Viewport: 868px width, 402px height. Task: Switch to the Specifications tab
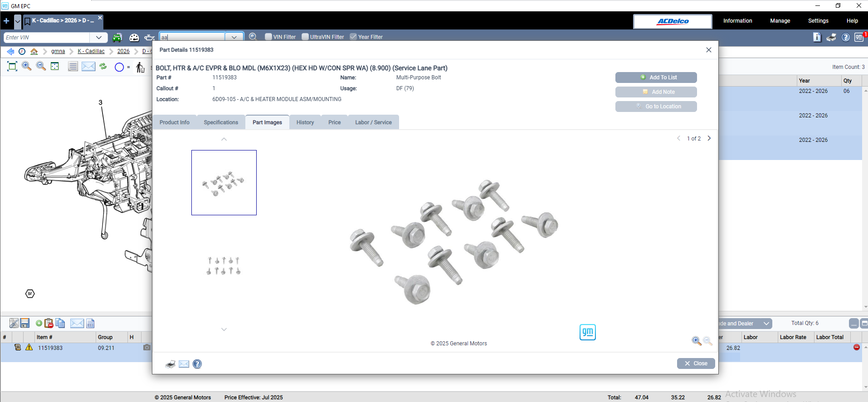coord(221,122)
